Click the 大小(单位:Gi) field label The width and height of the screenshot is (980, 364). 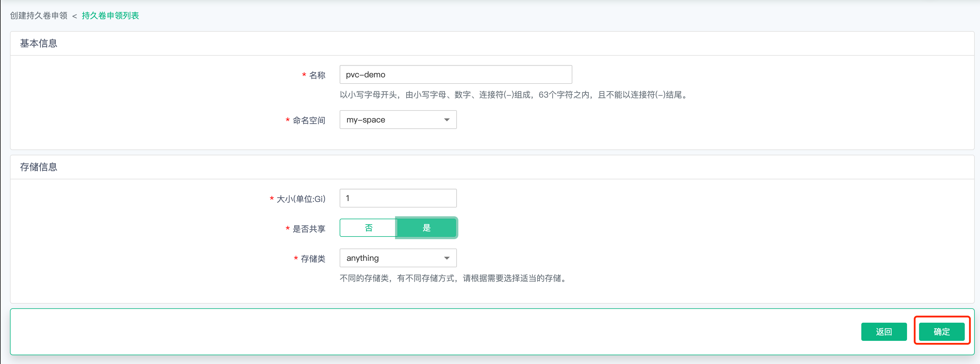point(301,199)
